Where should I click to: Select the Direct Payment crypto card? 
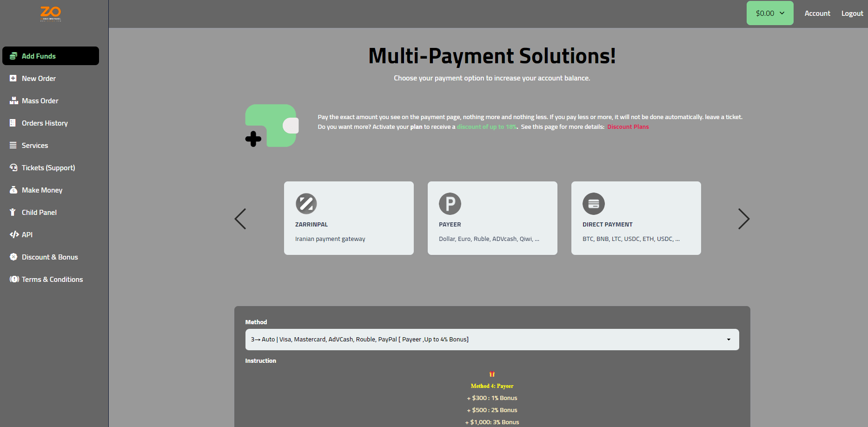(636, 218)
